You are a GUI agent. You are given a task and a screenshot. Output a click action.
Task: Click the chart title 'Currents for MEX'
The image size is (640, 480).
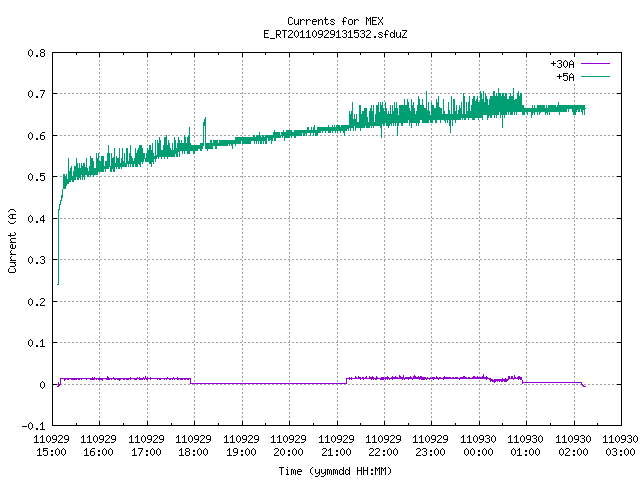coord(335,21)
